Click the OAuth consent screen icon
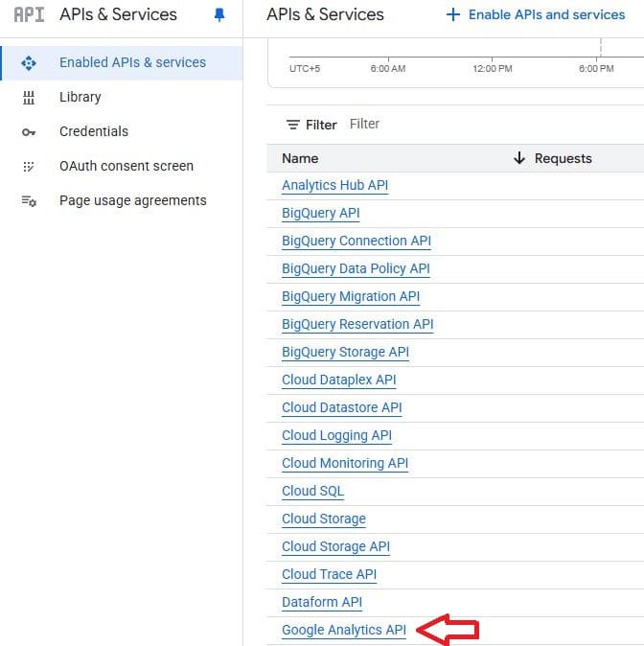Screen dimensions: 644x646 [29, 166]
